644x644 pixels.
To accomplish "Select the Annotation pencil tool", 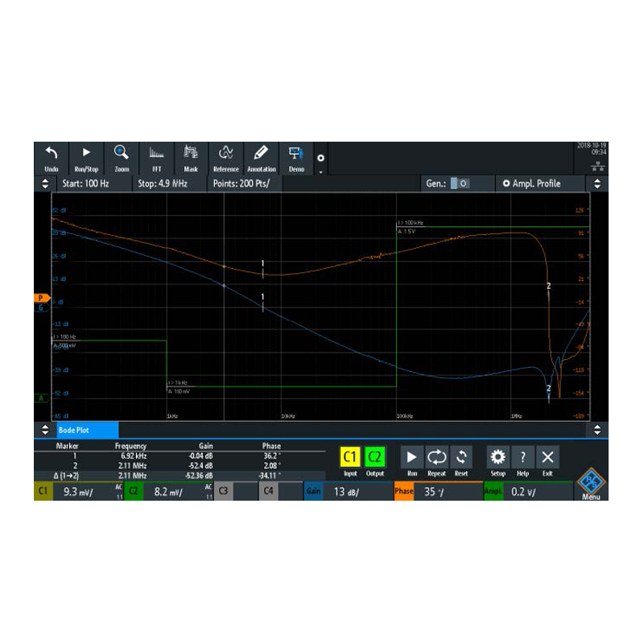I will tap(260, 158).
